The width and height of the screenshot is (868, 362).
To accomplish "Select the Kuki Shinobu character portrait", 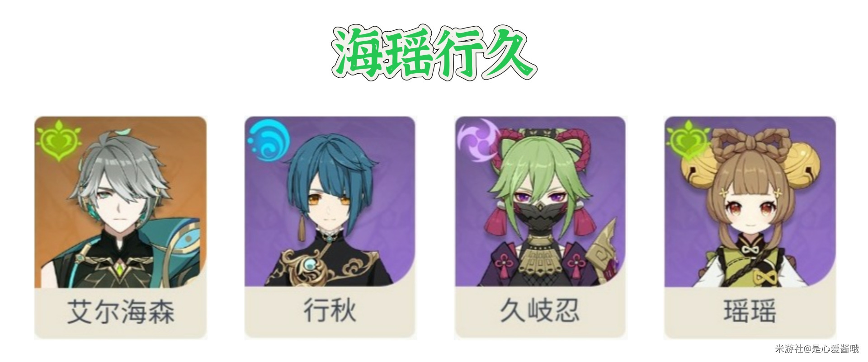I will click(x=540, y=202).
